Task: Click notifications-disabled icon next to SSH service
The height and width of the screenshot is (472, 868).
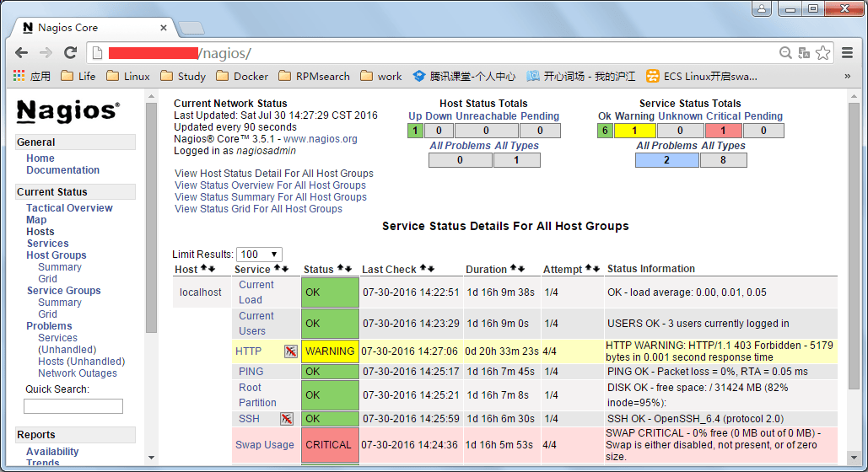Action: click(x=286, y=419)
